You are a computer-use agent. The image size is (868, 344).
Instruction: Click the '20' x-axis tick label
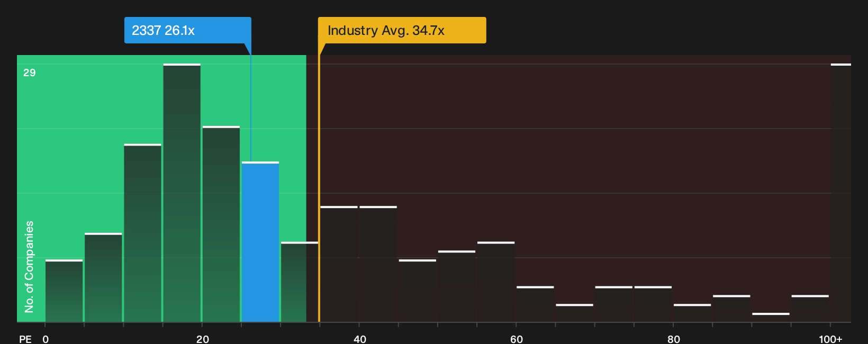[203, 339]
